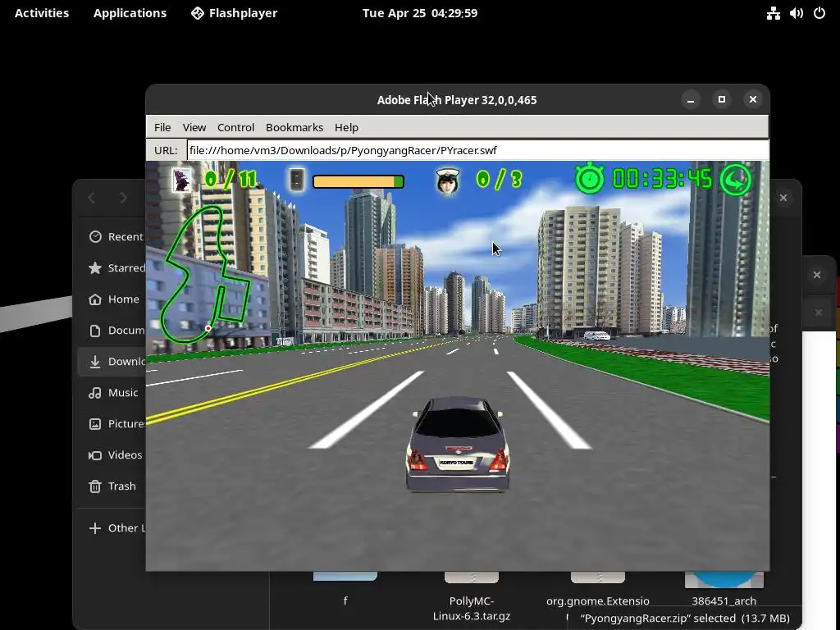Click the traffic light icon next to fuel bar
This screenshot has width=840, height=630.
pyautogui.click(x=297, y=180)
